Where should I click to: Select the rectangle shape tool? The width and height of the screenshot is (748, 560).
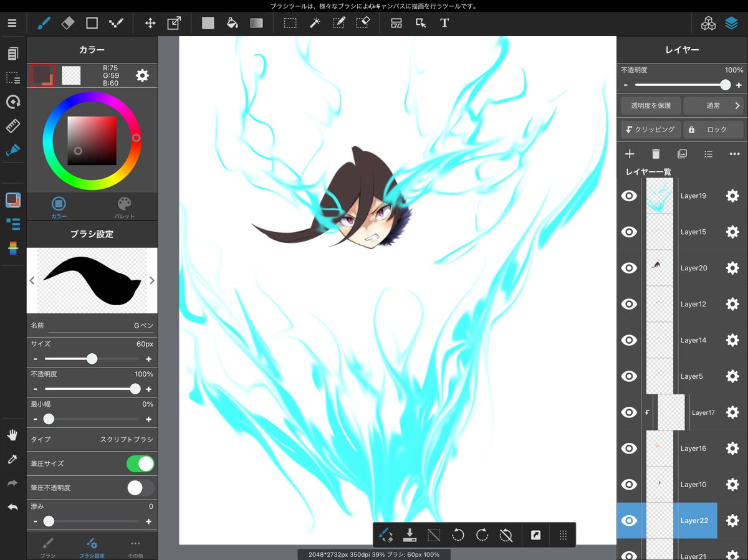[92, 24]
